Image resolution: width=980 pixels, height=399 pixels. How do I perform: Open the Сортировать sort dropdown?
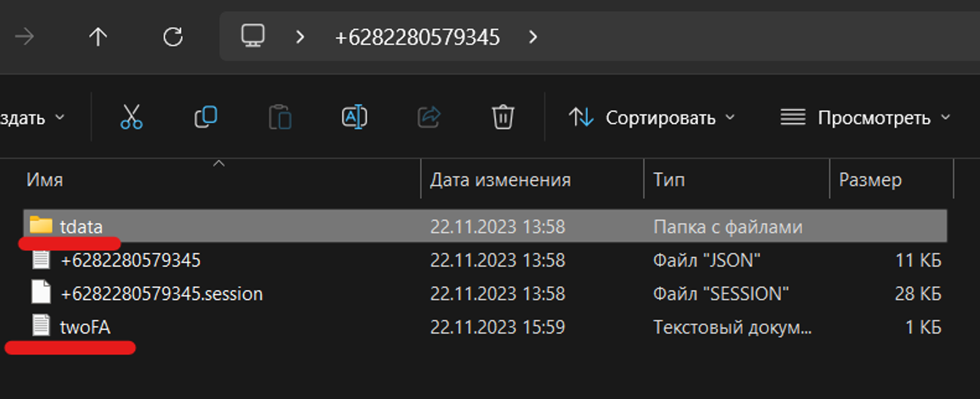pos(652,118)
